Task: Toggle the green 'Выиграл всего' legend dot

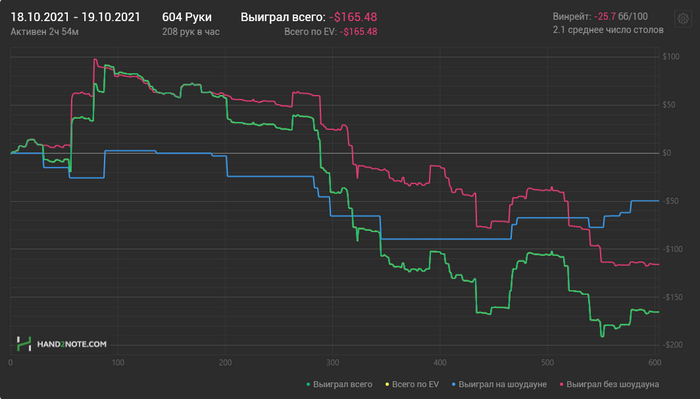Action: point(308,384)
